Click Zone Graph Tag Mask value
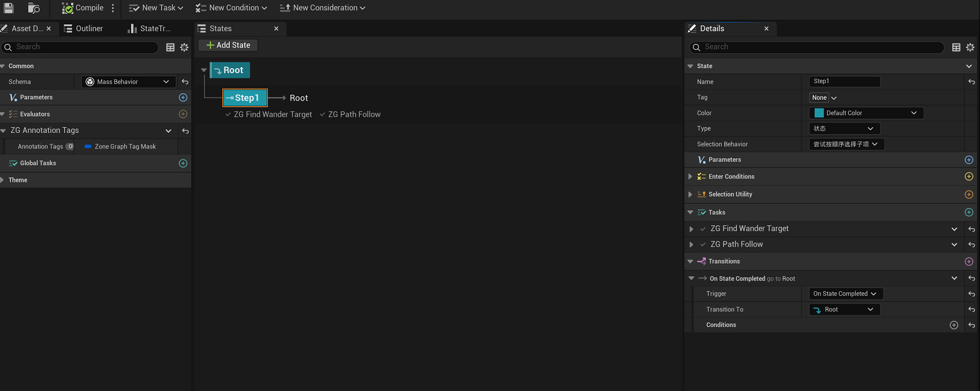Image resolution: width=980 pixels, height=391 pixels. click(120, 147)
